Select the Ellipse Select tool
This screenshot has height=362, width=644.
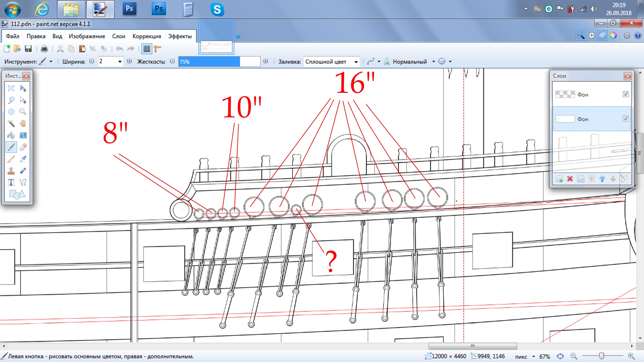coord(11,112)
